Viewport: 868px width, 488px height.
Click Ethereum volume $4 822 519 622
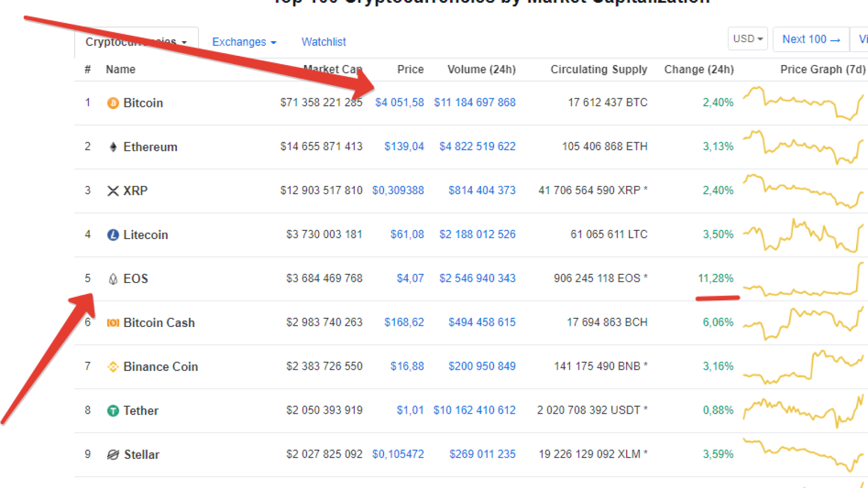pos(477,146)
